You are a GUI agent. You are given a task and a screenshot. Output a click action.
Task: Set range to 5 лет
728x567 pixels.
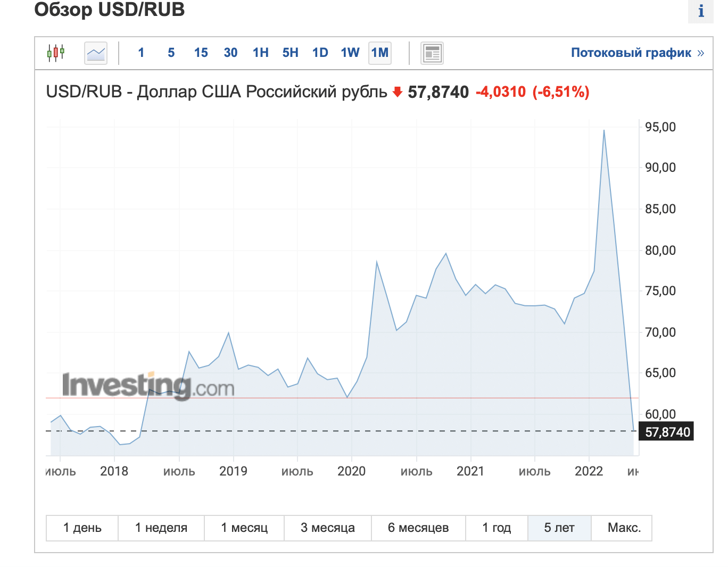coord(559,528)
